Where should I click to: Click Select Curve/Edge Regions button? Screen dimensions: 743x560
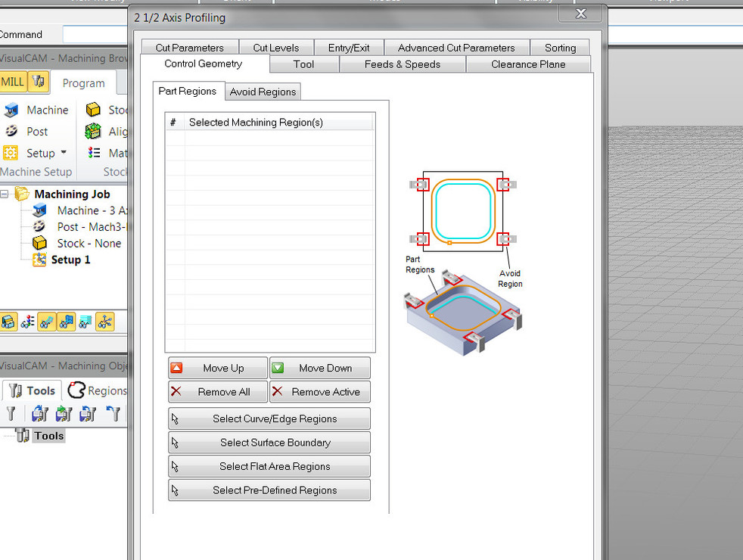269,418
